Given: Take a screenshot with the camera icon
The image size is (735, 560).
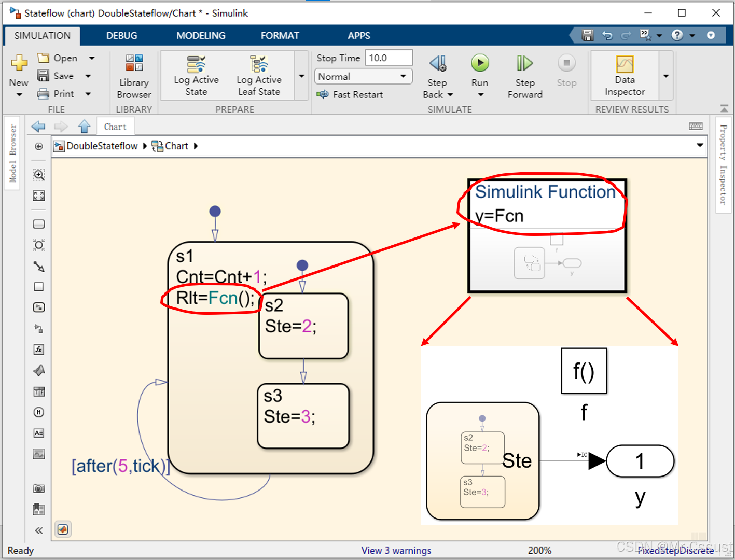Looking at the screenshot, I should 39,488.
